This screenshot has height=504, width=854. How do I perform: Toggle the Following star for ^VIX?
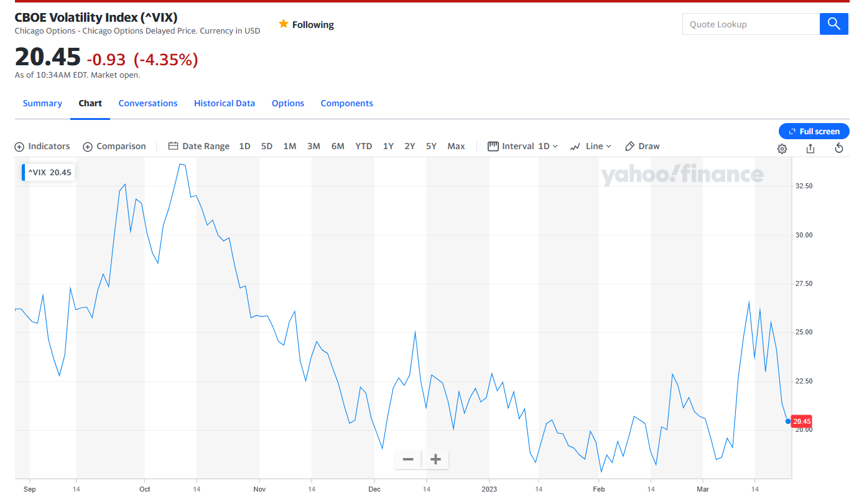[284, 24]
